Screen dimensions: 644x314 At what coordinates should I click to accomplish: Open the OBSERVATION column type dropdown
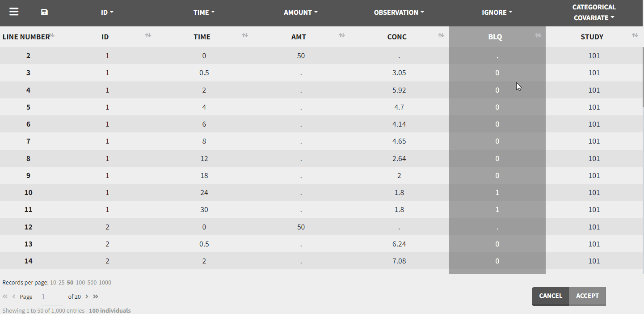pyautogui.click(x=399, y=13)
